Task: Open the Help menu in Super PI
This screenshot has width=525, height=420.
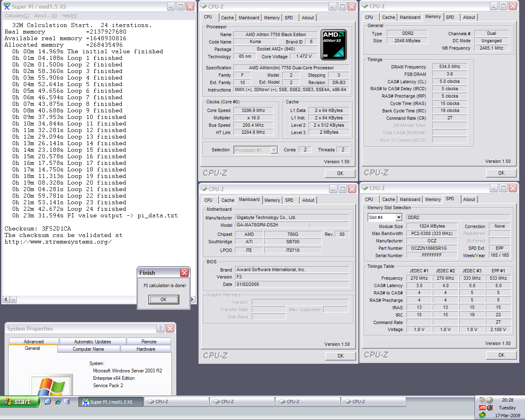Action: [69, 16]
